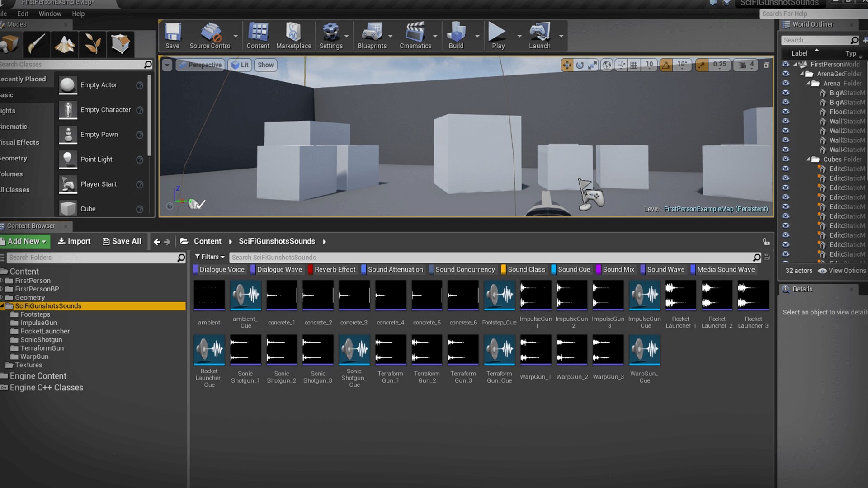Select the Geometry Editing mode icon
Screen dimensions: 868x488
[120, 44]
